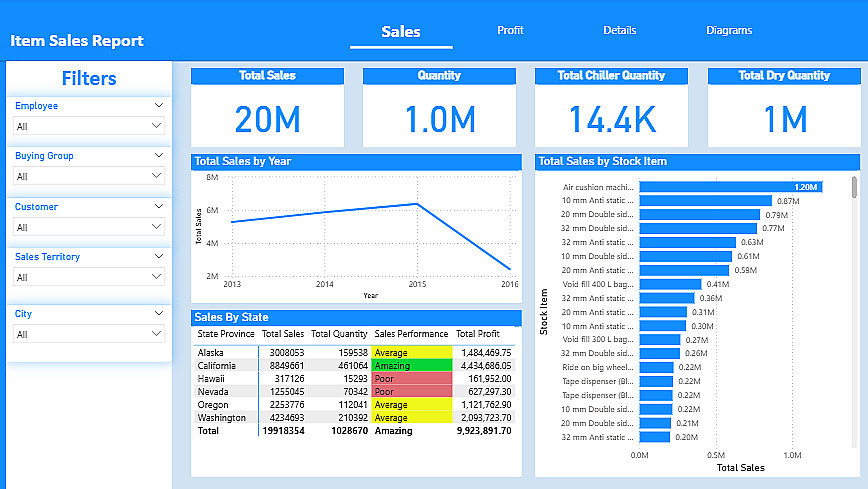Open the Diagrams tab
The image size is (868, 489).
(729, 30)
